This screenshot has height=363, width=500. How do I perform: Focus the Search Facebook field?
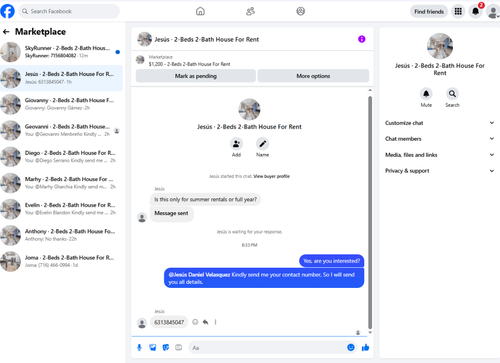click(69, 11)
